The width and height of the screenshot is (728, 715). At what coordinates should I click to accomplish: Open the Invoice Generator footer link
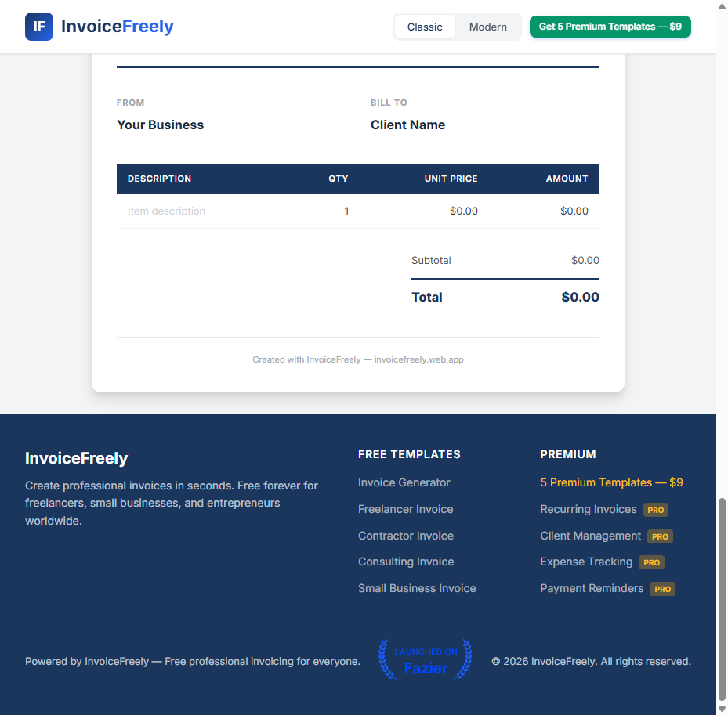click(x=404, y=482)
